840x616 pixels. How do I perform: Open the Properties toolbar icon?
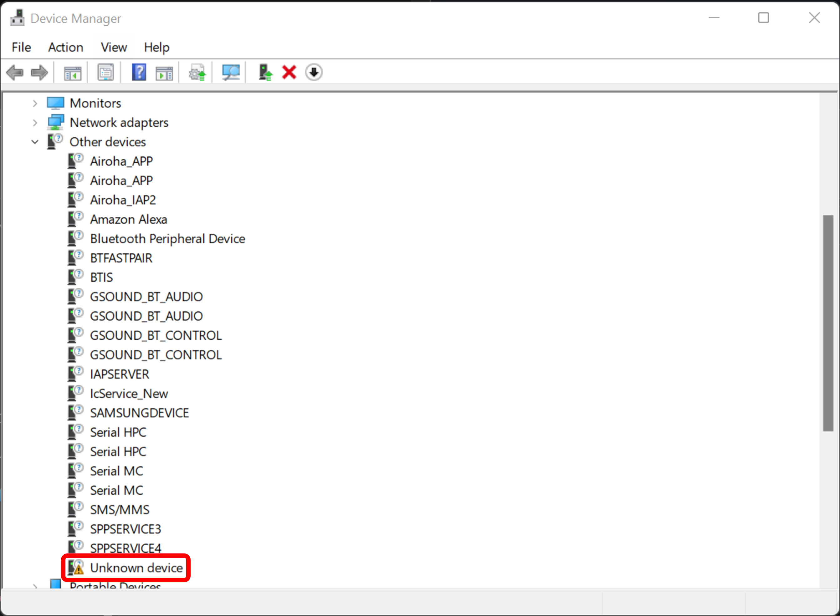tap(105, 72)
